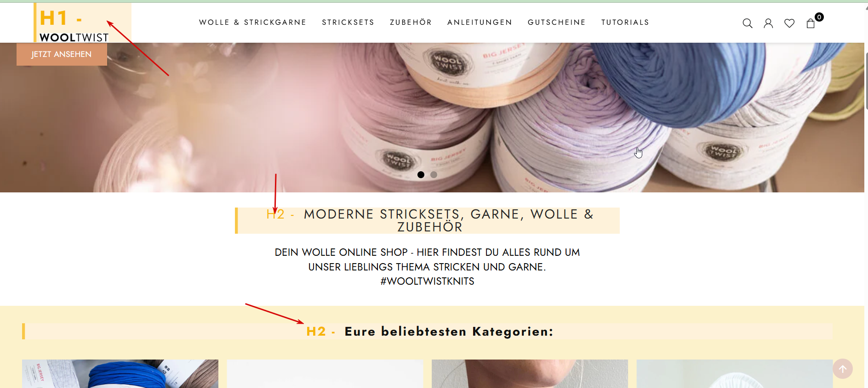This screenshot has width=868, height=388.
Task: Click the blue yarn category thumbnail
Action: (120, 374)
